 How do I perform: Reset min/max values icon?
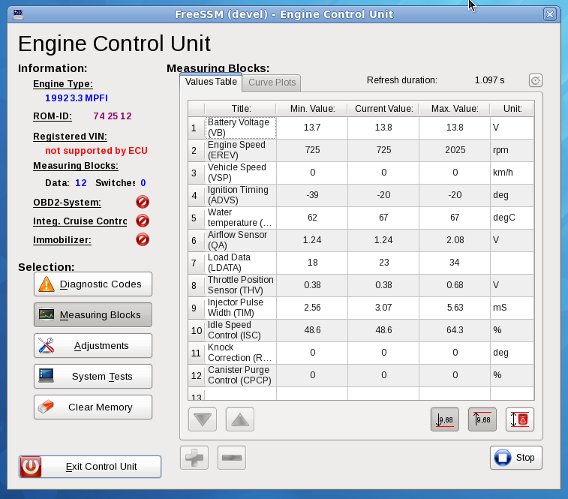click(x=520, y=419)
